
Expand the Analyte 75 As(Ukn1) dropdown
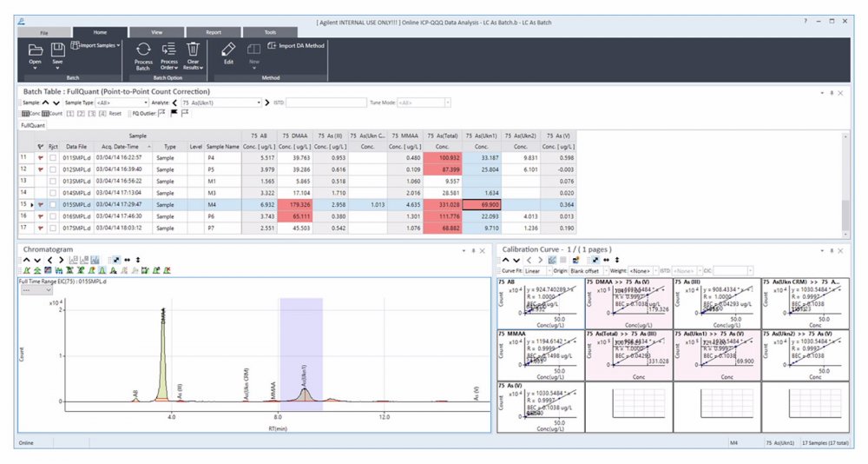220,103
